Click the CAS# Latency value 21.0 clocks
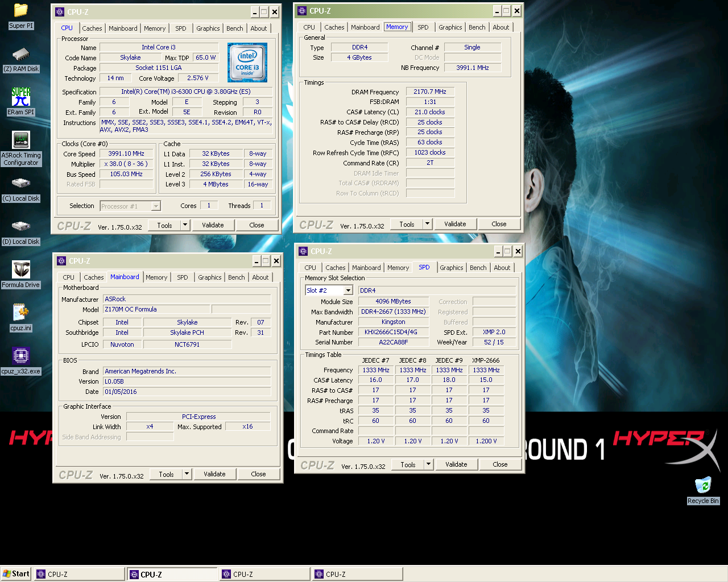This screenshot has height=582, width=728. click(430, 112)
